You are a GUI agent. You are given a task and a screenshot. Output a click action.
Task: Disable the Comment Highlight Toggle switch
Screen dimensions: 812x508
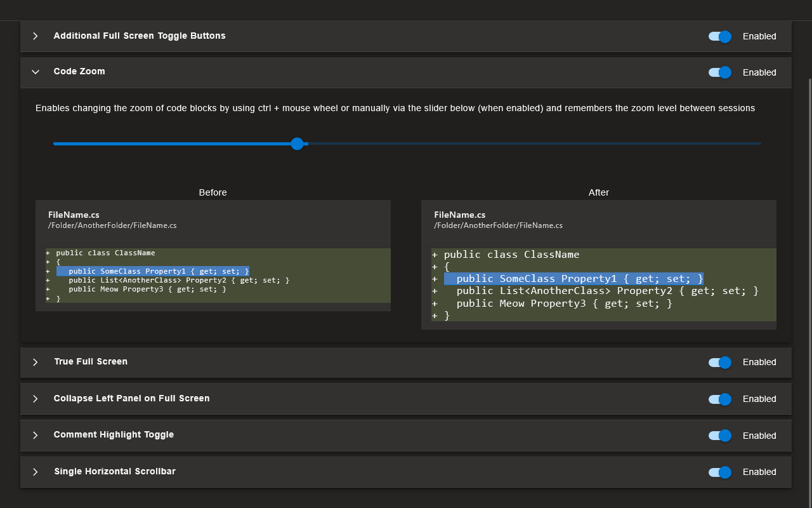[x=720, y=436]
